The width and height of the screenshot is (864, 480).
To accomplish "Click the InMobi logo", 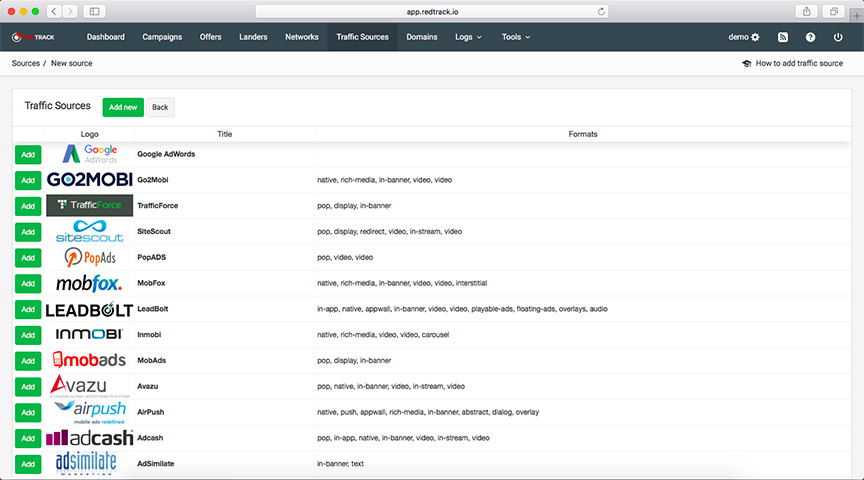I will pyautogui.click(x=89, y=335).
